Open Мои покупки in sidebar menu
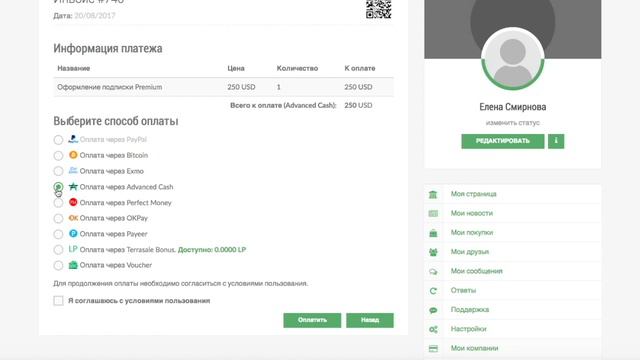Viewport: 640px width, 360px height. 472,232
